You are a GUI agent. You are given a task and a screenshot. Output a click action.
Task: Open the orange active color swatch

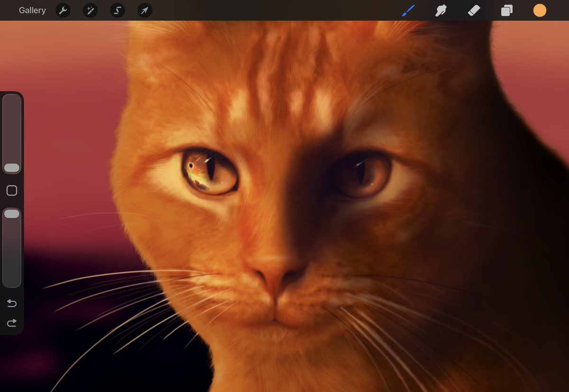tap(540, 10)
